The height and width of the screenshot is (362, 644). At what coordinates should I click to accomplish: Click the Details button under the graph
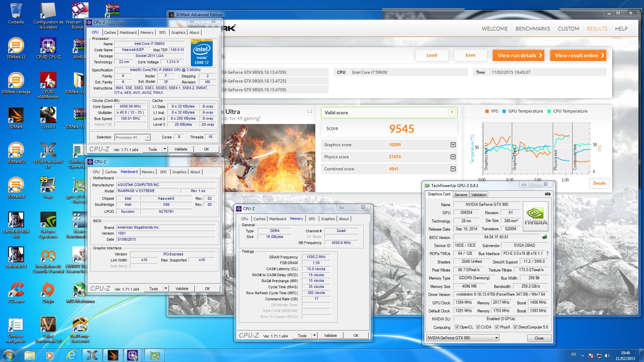(599, 183)
